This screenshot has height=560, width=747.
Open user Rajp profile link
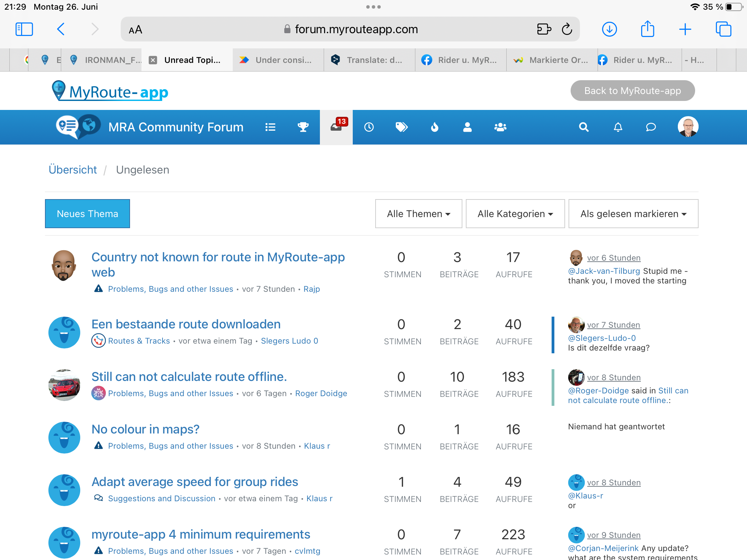tap(312, 289)
